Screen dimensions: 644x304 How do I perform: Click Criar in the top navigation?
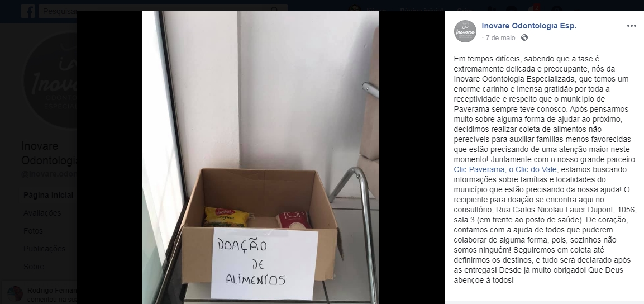pyautogui.click(x=465, y=10)
